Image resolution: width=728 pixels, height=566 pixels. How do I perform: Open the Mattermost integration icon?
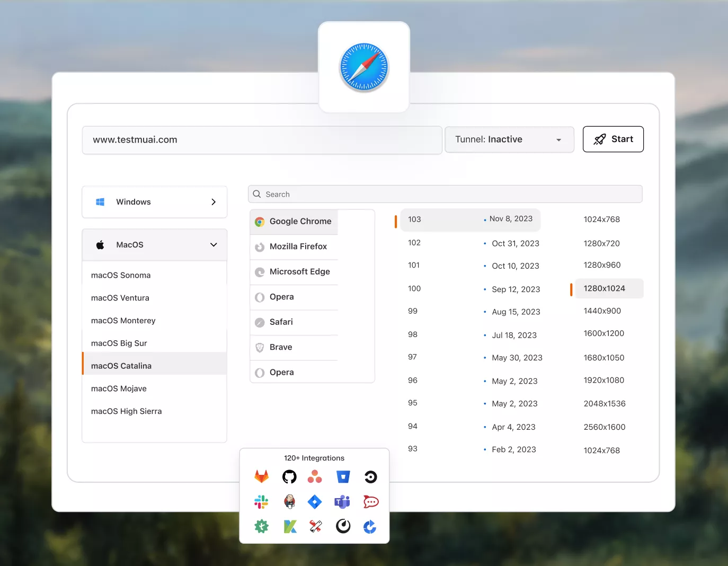pyautogui.click(x=343, y=526)
